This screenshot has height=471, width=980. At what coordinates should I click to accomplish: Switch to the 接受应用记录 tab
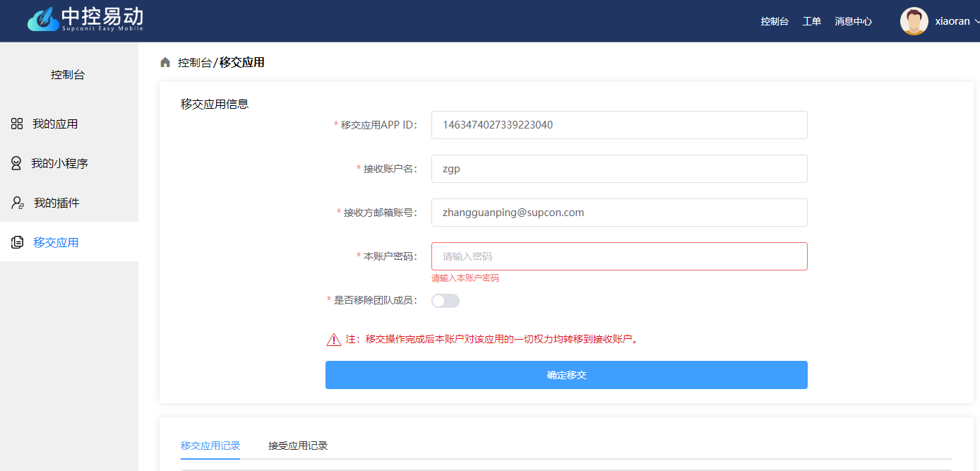(298, 446)
